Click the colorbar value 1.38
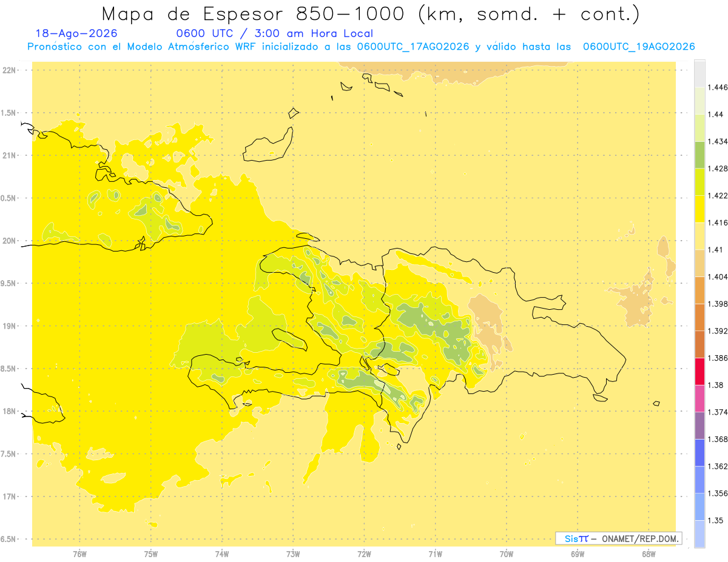The image size is (728, 562). point(716,385)
